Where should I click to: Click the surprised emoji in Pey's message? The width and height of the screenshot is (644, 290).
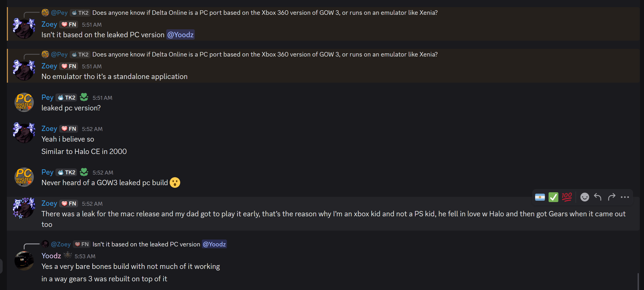click(175, 183)
